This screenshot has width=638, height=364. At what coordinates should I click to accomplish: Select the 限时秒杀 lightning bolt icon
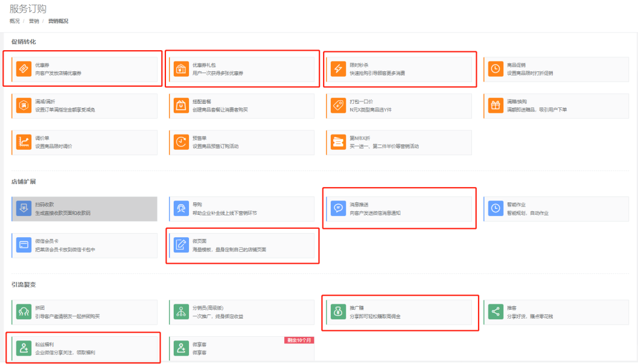pyautogui.click(x=338, y=68)
